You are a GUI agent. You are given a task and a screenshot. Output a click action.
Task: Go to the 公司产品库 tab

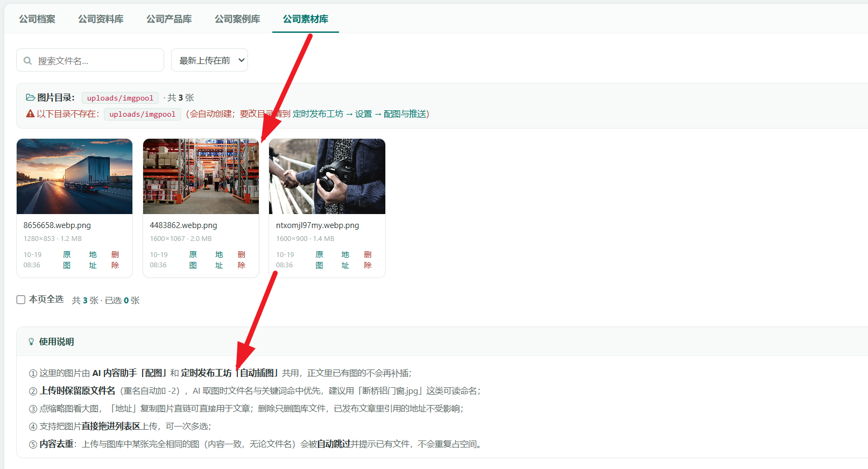tap(169, 19)
